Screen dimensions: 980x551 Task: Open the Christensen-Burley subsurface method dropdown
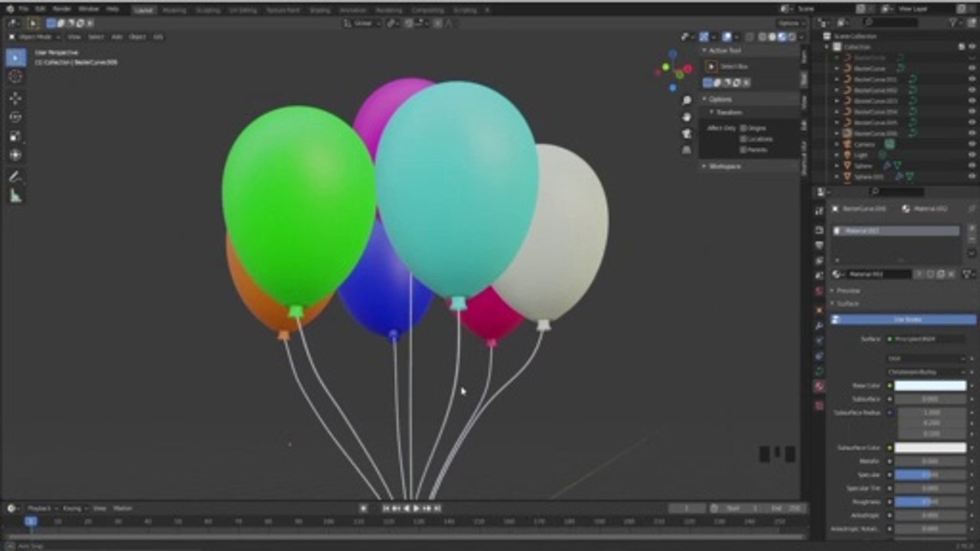(926, 372)
